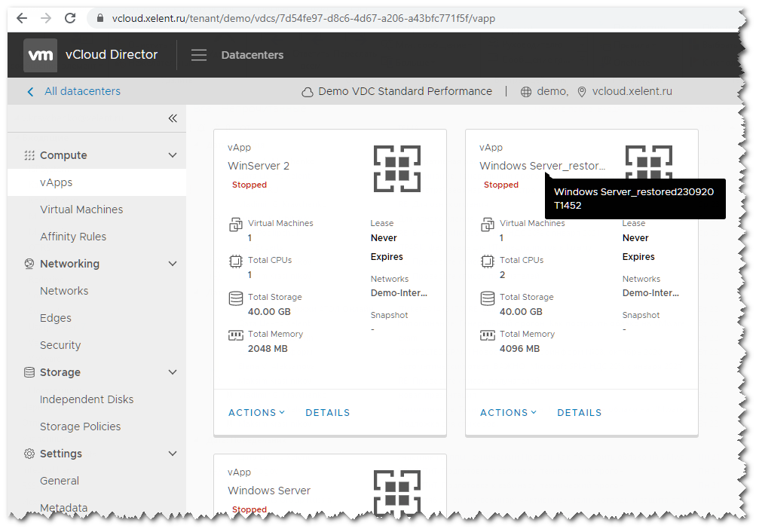Collapse the Networking section chevron

click(x=173, y=264)
